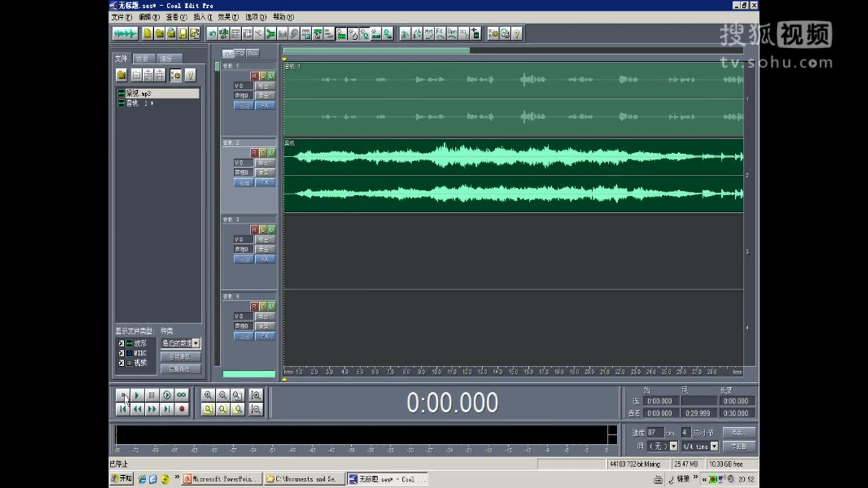
Task: Toggle the MIDI file type checkbox
Action: point(121,353)
